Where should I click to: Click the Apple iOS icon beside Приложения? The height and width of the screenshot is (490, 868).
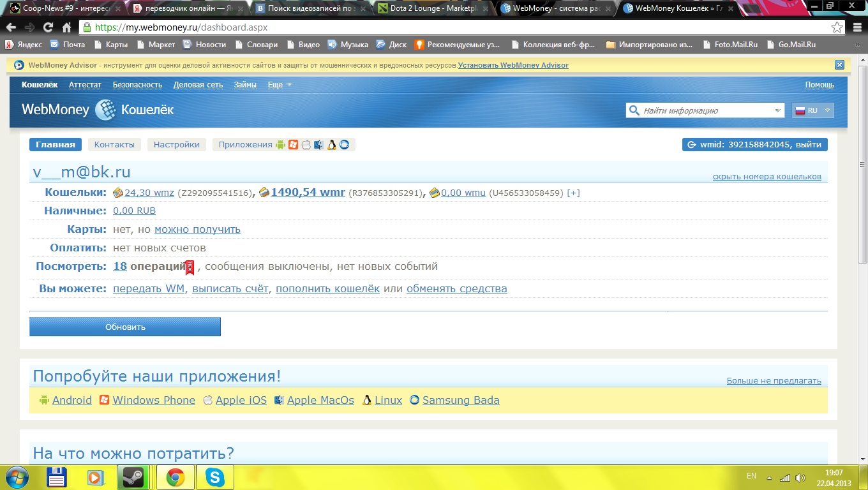click(x=306, y=145)
